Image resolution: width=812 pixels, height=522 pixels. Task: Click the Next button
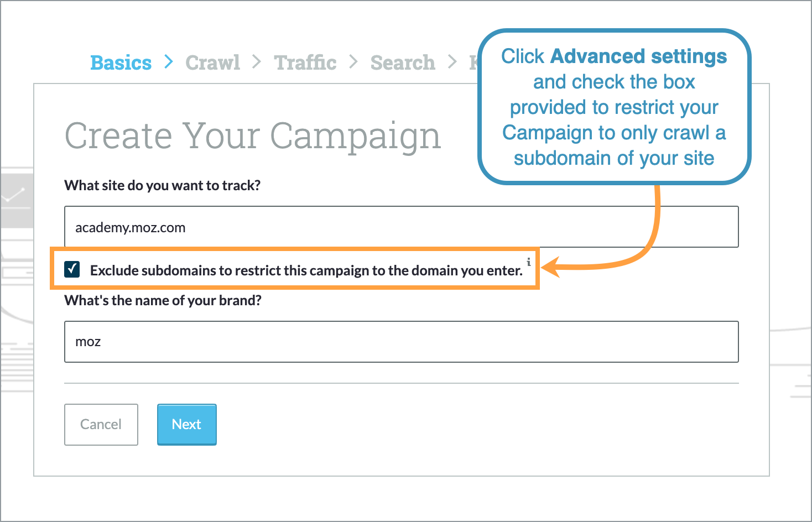(186, 425)
